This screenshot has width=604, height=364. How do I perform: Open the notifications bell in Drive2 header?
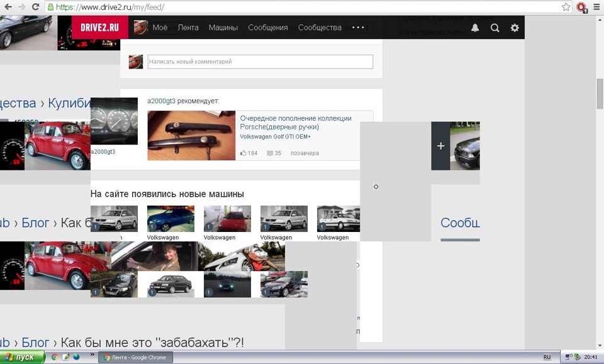pyautogui.click(x=475, y=28)
